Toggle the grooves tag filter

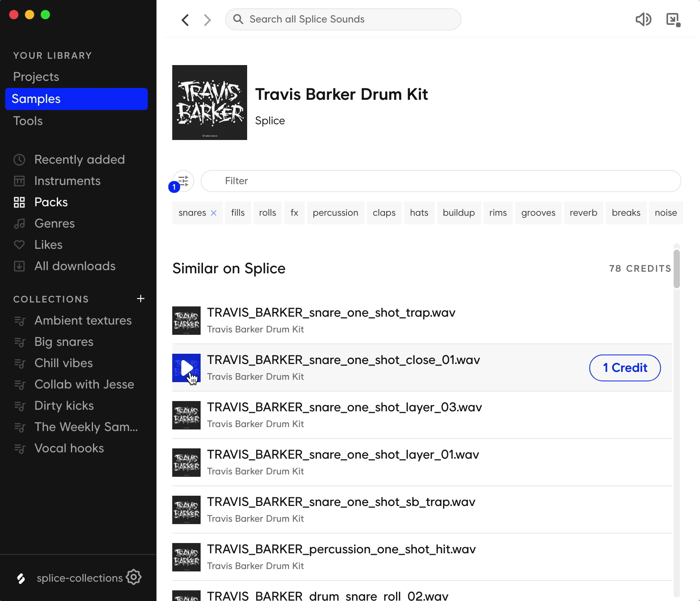tap(538, 213)
